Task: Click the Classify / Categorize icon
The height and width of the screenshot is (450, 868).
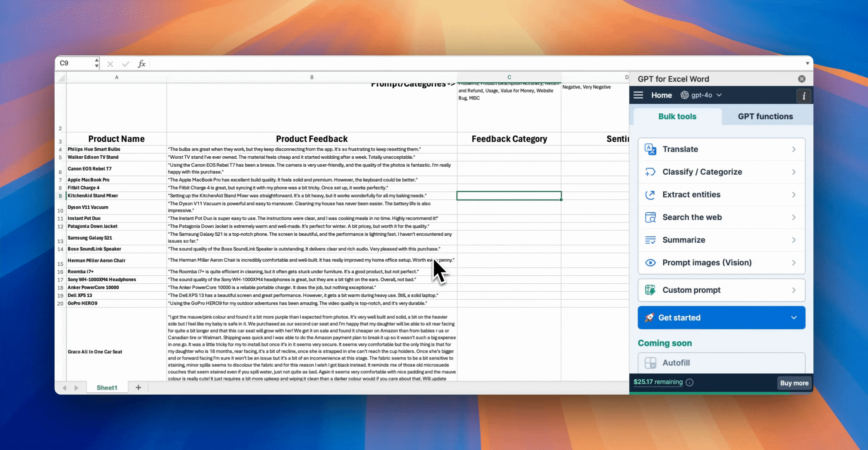Action: click(x=650, y=172)
